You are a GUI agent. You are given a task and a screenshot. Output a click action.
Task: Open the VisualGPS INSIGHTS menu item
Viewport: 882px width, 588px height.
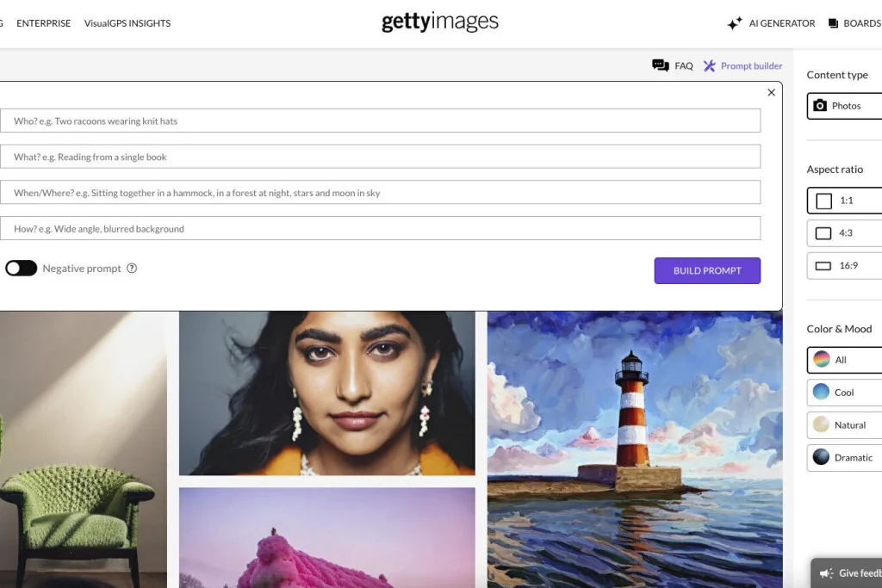coord(127,23)
